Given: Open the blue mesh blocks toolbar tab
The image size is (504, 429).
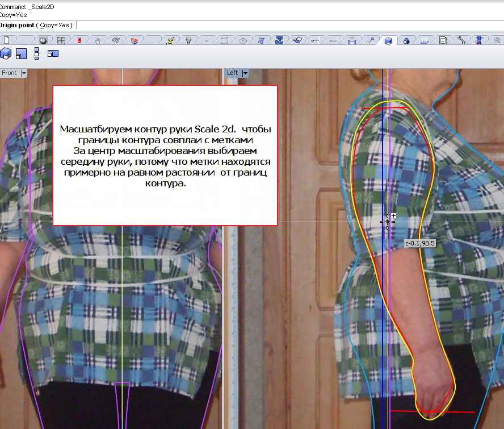Looking at the screenshot, I should pyautogui.click(x=279, y=40).
